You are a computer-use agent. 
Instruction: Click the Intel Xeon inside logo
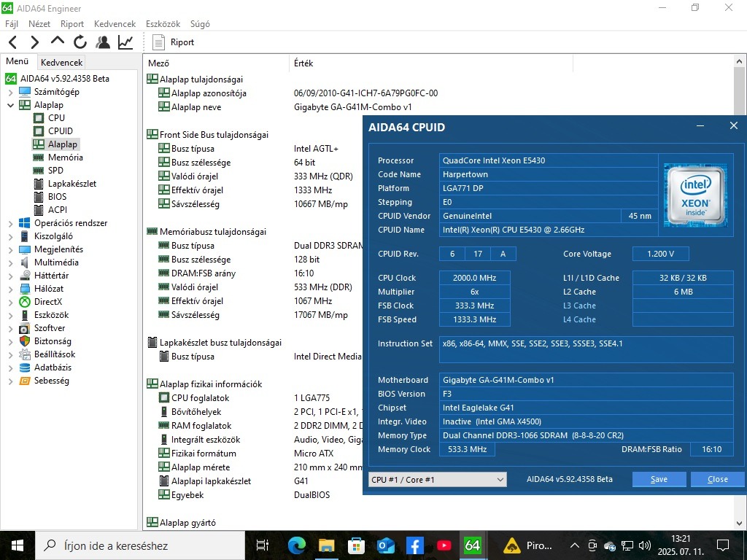coord(695,195)
